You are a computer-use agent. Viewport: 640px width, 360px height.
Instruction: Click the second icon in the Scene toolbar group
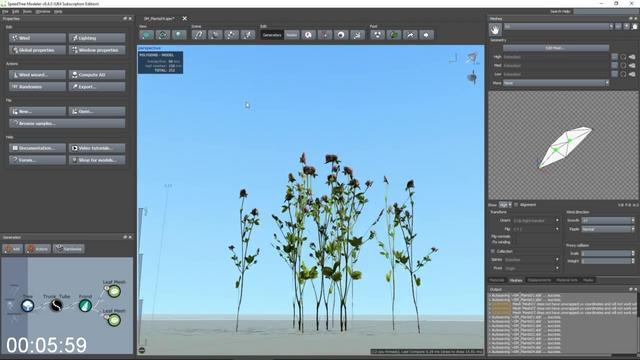[x=215, y=35]
